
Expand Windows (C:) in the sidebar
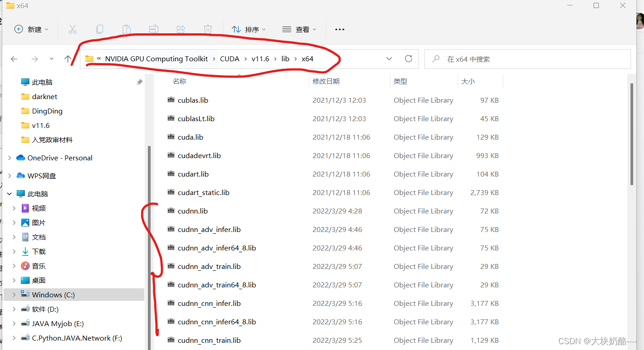pos(14,295)
